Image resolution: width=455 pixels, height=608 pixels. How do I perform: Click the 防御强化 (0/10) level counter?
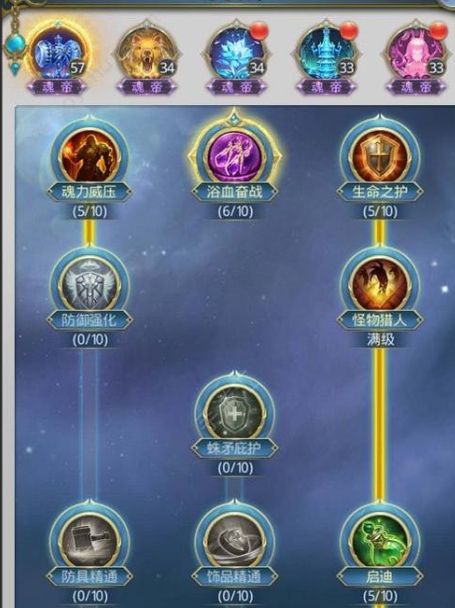90,340
